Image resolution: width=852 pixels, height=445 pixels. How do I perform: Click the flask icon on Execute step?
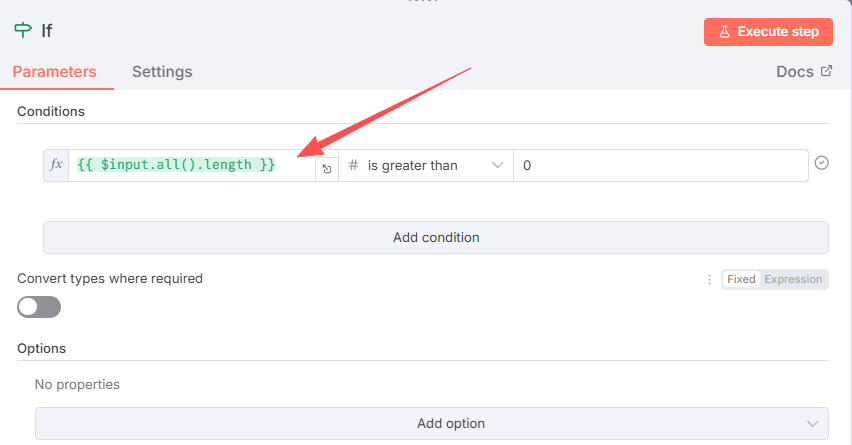[x=725, y=32]
